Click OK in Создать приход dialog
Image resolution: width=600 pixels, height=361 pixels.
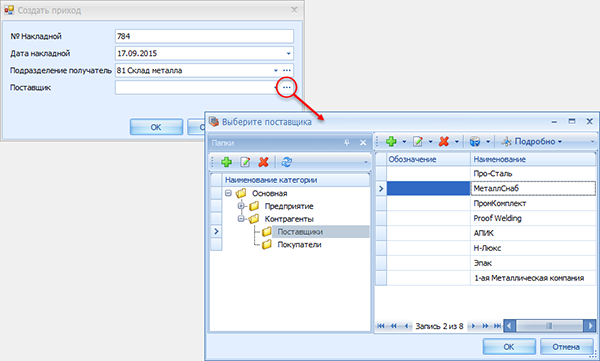(156, 127)
